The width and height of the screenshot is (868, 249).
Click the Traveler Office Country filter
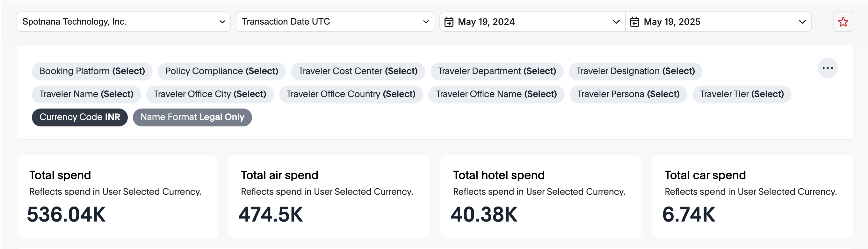tap(351, 94)
